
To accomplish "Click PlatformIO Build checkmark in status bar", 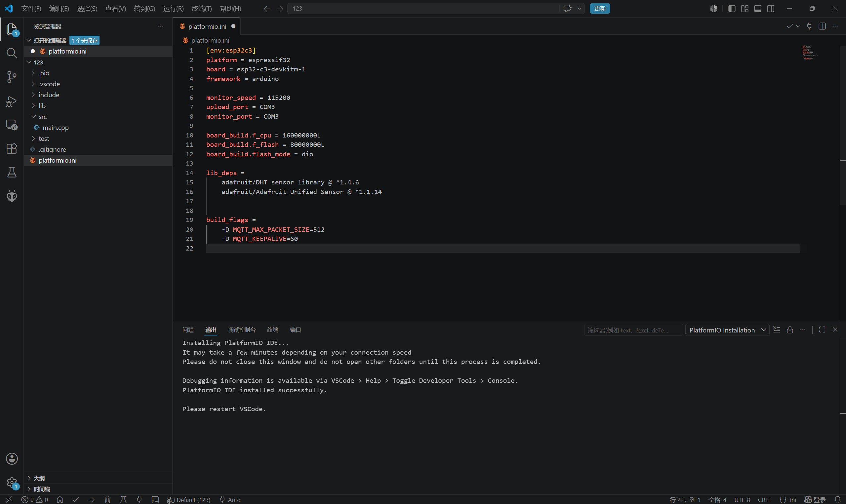I will [x=76, y=500].
